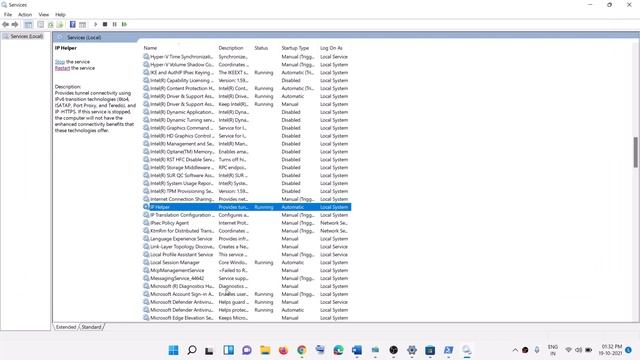
Task: Toggle the Show/Hide Console Tree toolbar icon
Action: (x=28, y=24)
